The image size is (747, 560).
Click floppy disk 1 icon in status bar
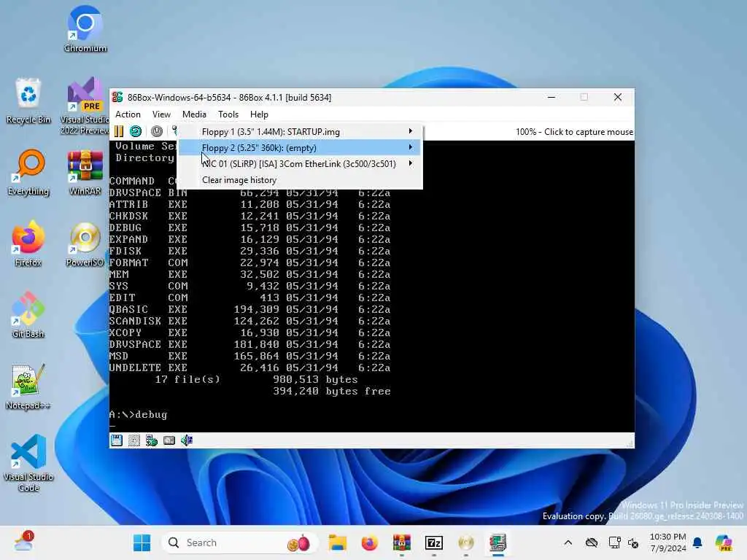(117, 440)
